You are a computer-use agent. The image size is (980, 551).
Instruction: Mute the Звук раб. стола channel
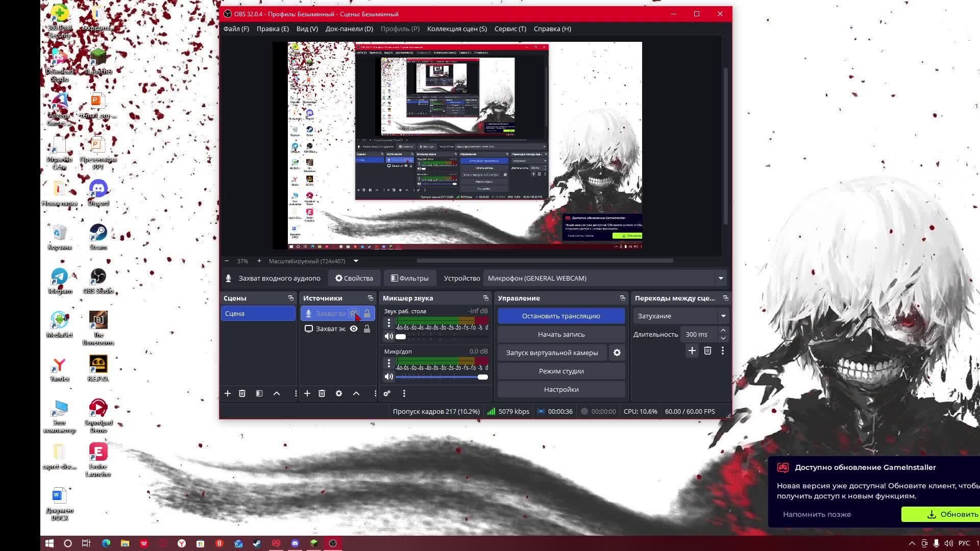tap(389, 336)
